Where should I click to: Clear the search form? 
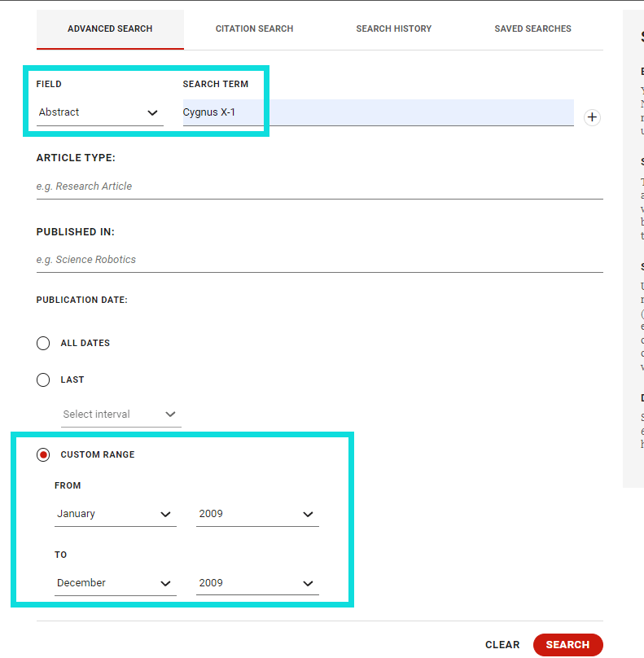[502, 645]
